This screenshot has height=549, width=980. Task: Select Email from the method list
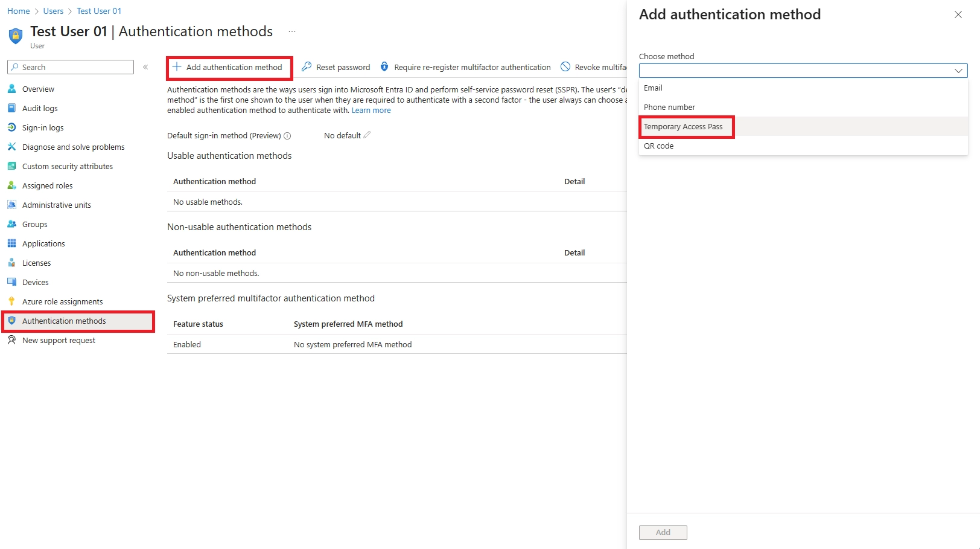[653, 88]
